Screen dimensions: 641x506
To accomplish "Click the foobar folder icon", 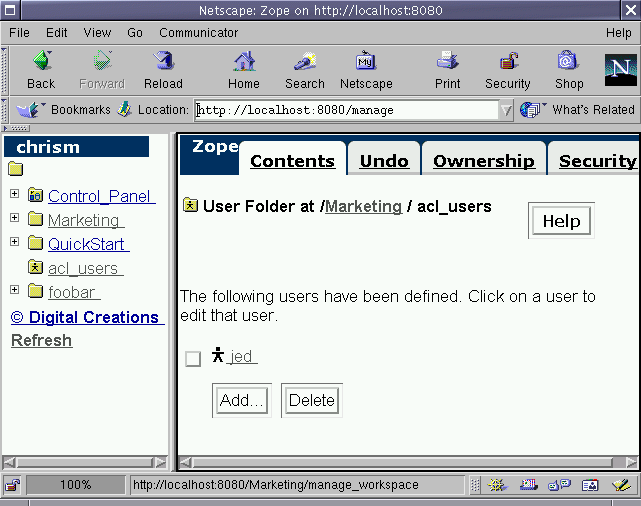I will (x=36, y=291).
